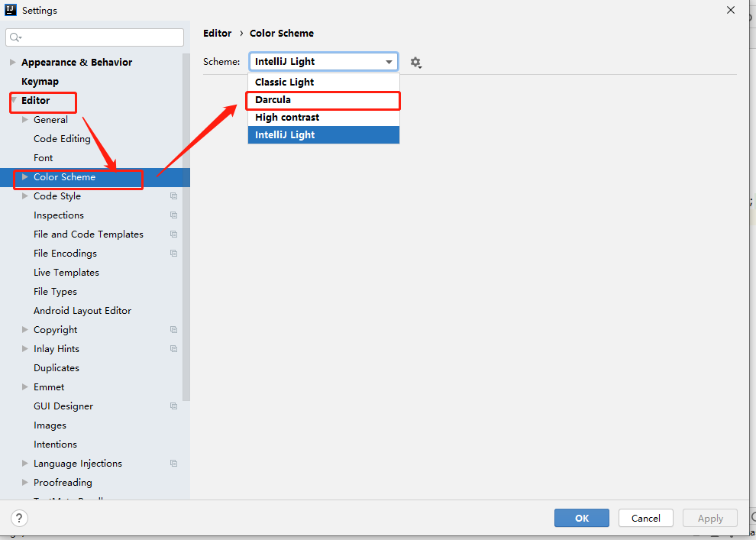The image size is (756, 540).
Task: Click the Apply button
Action: (x=709, y=519)
